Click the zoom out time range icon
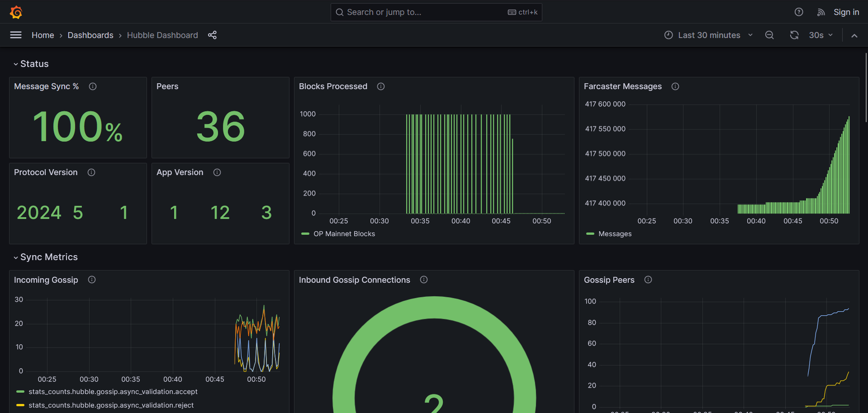The height and width of the screenshot is (413, 868). click(x=769, y=35)
